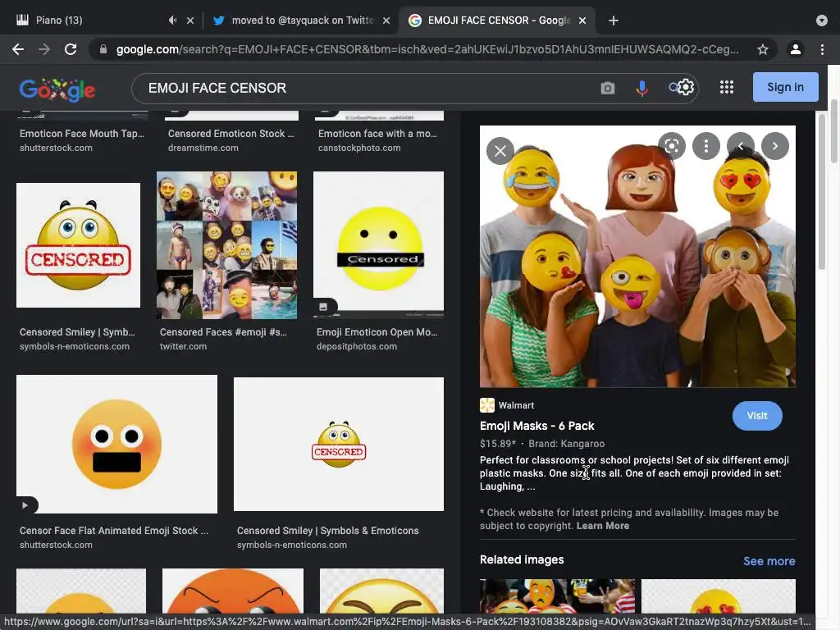Open the yellow emoji with Censored bar thumbnail
This screenshot has width=840, height=630.
pos(378,245)
